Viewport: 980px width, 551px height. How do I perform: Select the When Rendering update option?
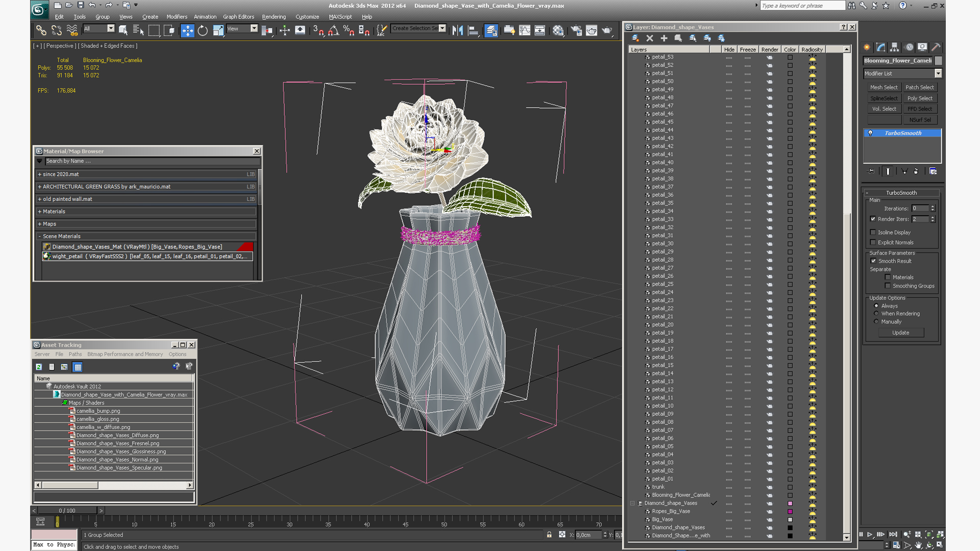(x=876, y=314)
